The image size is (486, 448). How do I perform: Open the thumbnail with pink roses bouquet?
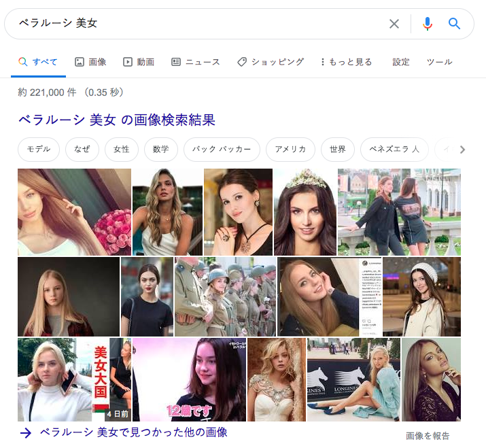pyautogui.click(x=74, y=212)
